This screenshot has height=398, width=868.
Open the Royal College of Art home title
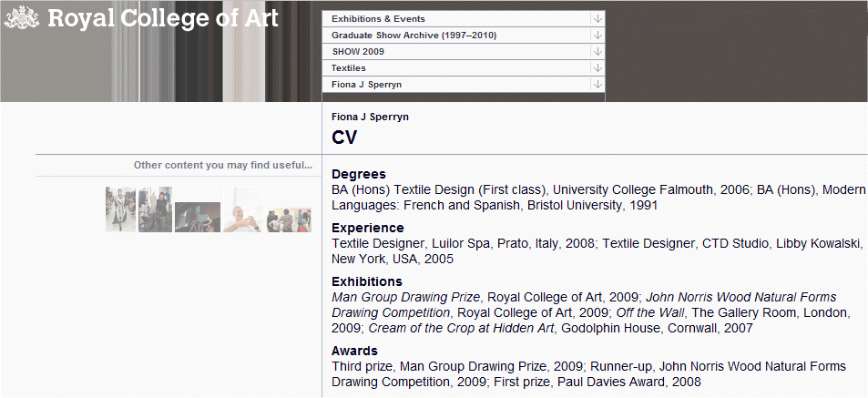[163, 18]
